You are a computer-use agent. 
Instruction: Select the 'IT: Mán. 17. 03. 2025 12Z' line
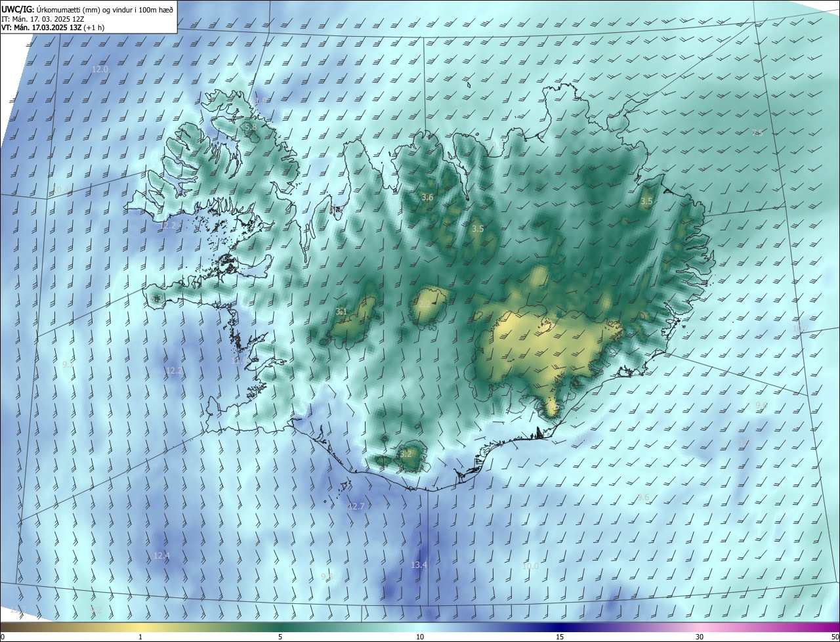click(x=44, y=18)
